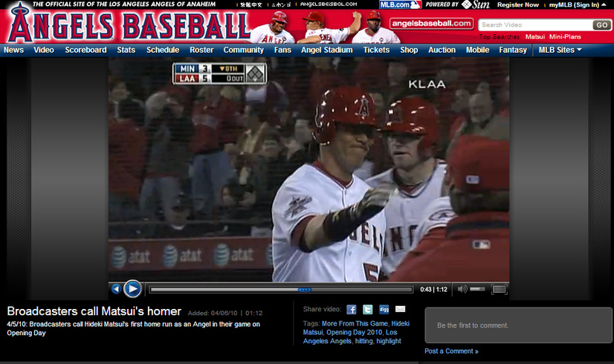Share video via Digg icon

tap(384, 309)
